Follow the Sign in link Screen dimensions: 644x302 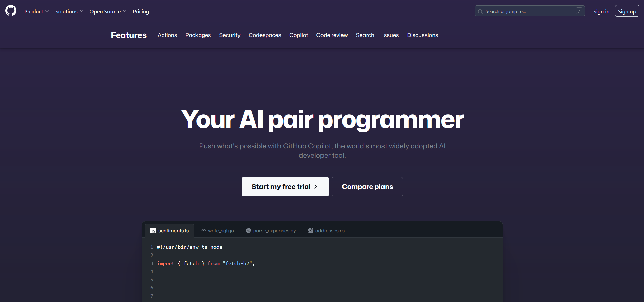point(601,11)
